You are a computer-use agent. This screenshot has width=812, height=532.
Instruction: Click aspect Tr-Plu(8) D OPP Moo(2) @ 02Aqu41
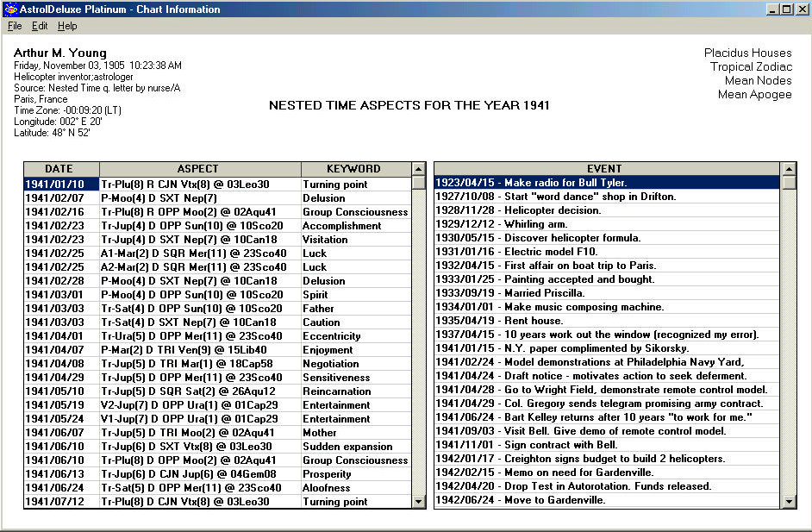(200, 460)
